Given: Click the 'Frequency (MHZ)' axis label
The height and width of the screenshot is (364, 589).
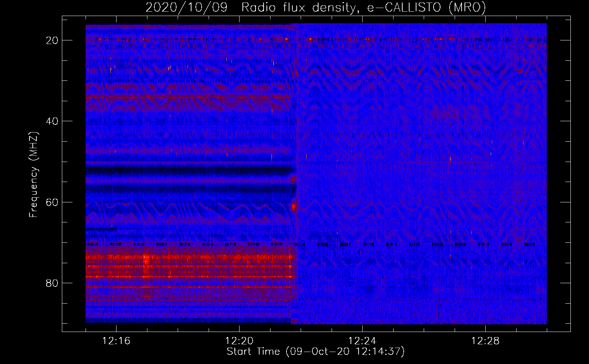Looking at the screenshot, I should (x=33, y=175).
